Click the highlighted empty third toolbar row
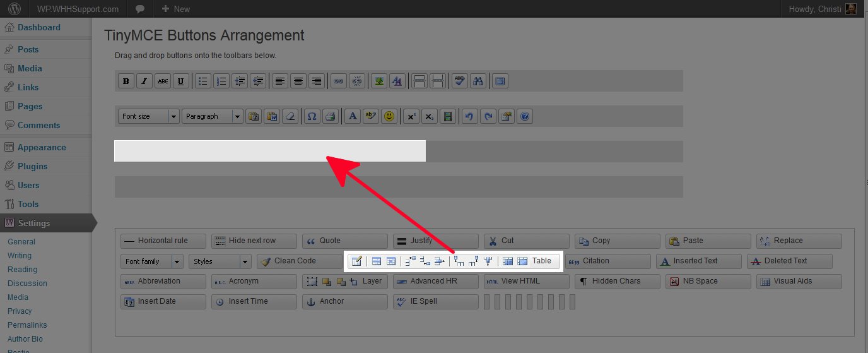This screenshot has width=868, height=353. point(269,152)
